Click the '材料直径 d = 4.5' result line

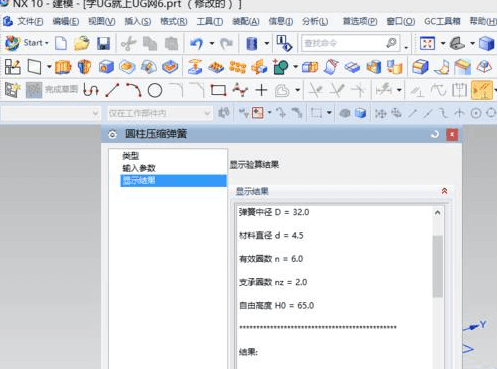click(x=271, y=236)
